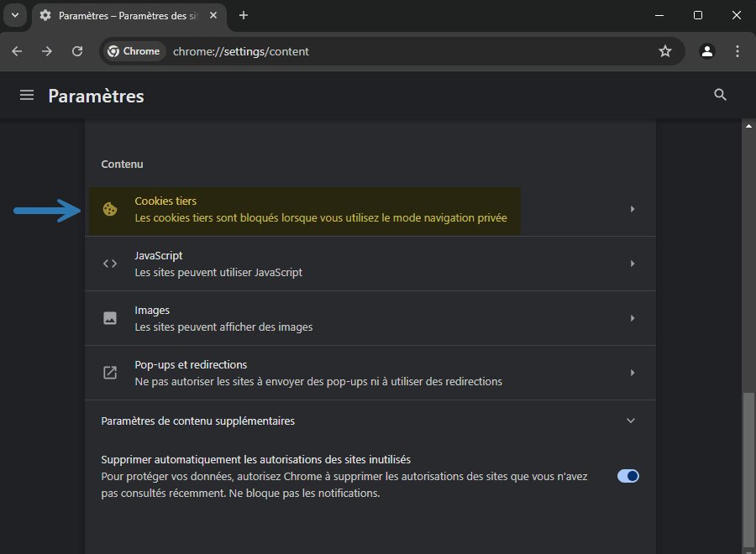
Task: Expand Paramètres de contenu supplémentaires chevron
Action: click(x=631, y=421)
